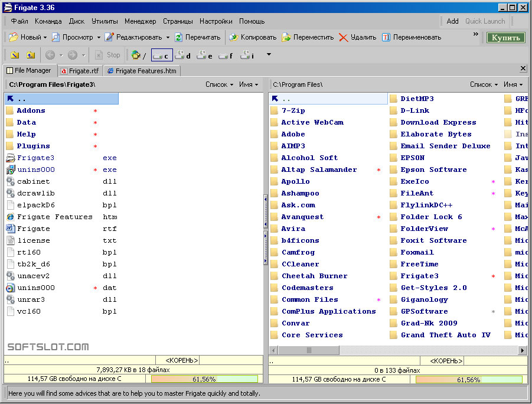Viewport: 532px width, 404px height.
Task: Select the unins000 exe installer icon
Action: 11,170
